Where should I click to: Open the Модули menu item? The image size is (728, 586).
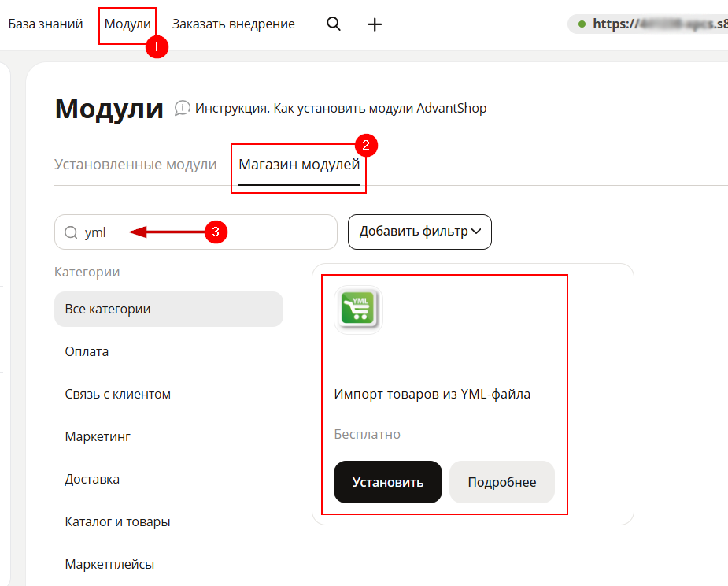pos(127,24)
